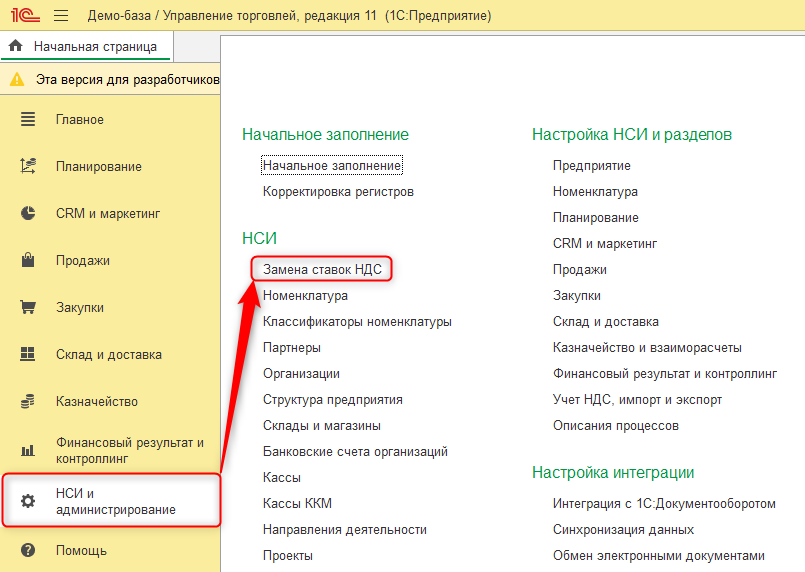This screenshot has height=572, width=805.
Task: Open the Склад и доставка sidebar section
Action: tap(109, 354)
